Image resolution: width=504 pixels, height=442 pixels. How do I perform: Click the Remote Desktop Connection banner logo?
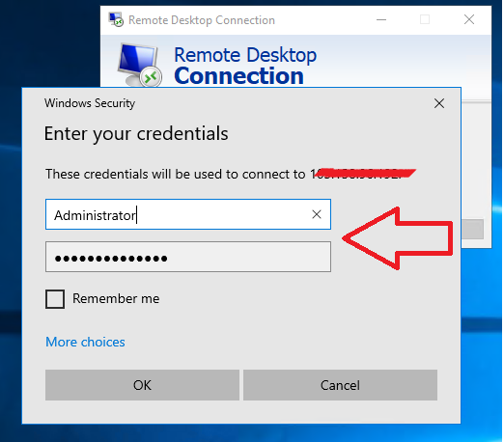tap(139, 66)
